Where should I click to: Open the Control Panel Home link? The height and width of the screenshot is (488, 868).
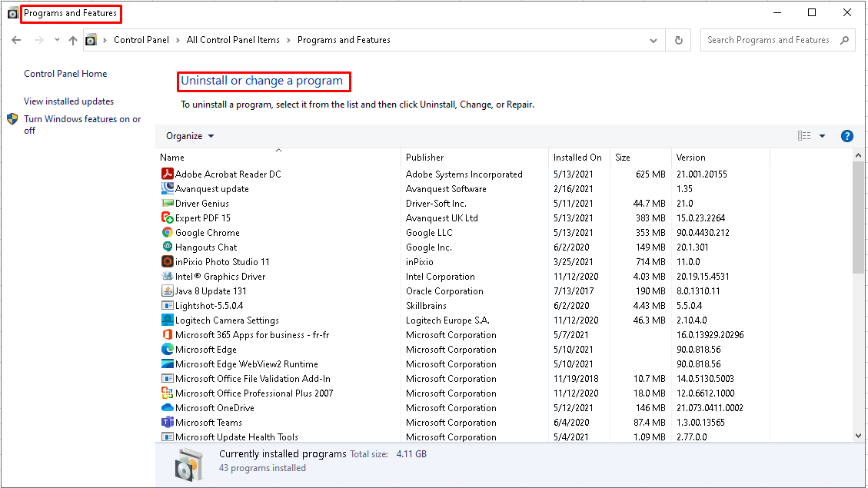point(65,74)
